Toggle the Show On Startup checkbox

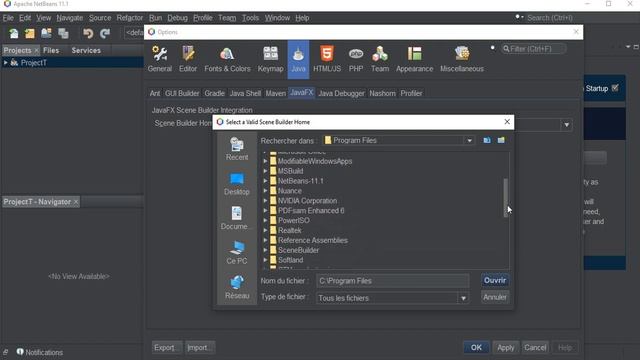click(x=615, y=88)
